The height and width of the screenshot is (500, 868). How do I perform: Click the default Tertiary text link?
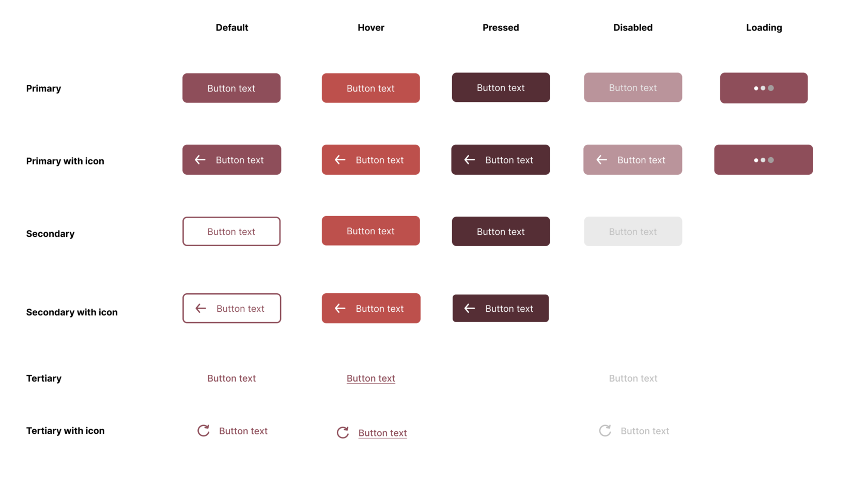[x=231, y=378]
